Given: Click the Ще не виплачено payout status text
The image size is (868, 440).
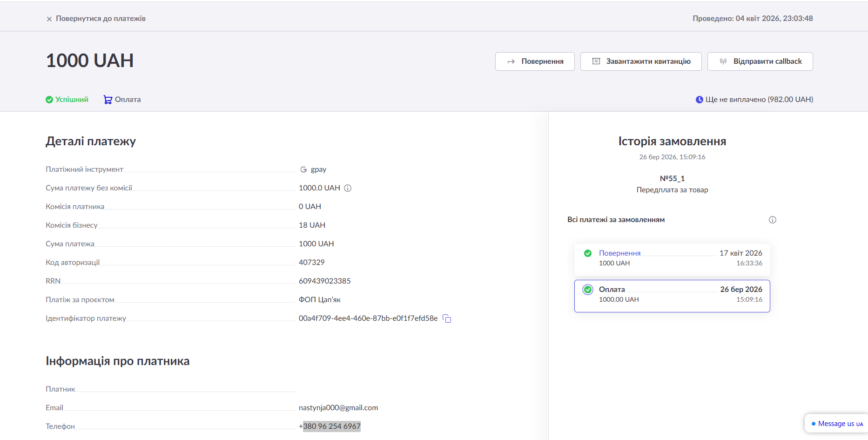Looking at the screenshot, I should (x=759, y=100).
